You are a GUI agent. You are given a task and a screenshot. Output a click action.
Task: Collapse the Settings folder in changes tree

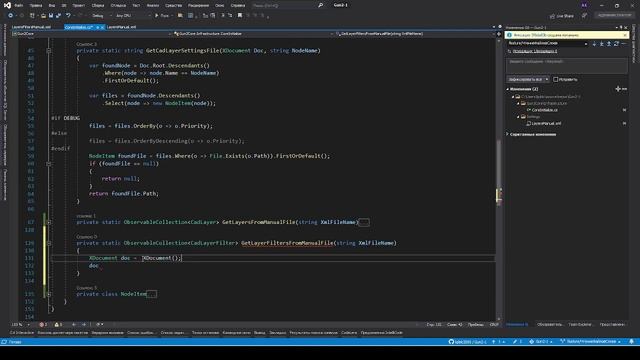[518, 117]
